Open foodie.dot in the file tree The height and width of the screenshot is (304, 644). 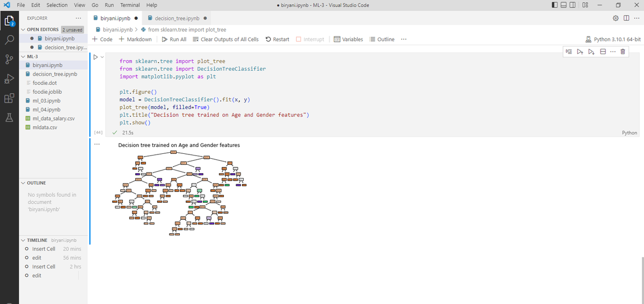point(53,83)
